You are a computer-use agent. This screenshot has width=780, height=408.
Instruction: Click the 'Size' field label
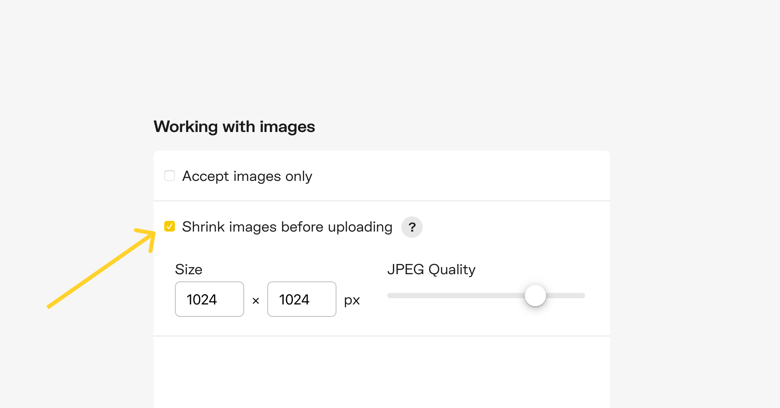pyautogui.click(x=189, y=270)
